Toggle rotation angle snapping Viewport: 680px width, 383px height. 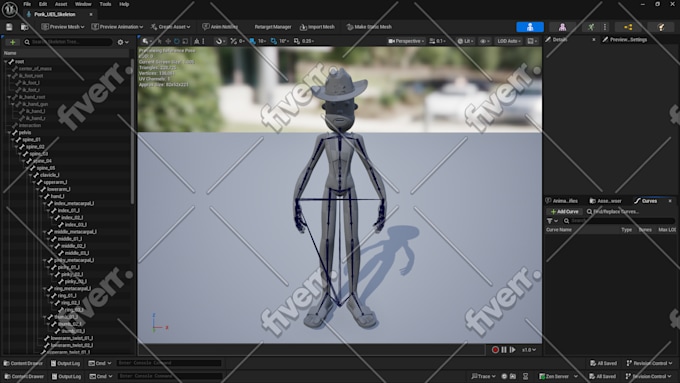pos(274,41)
